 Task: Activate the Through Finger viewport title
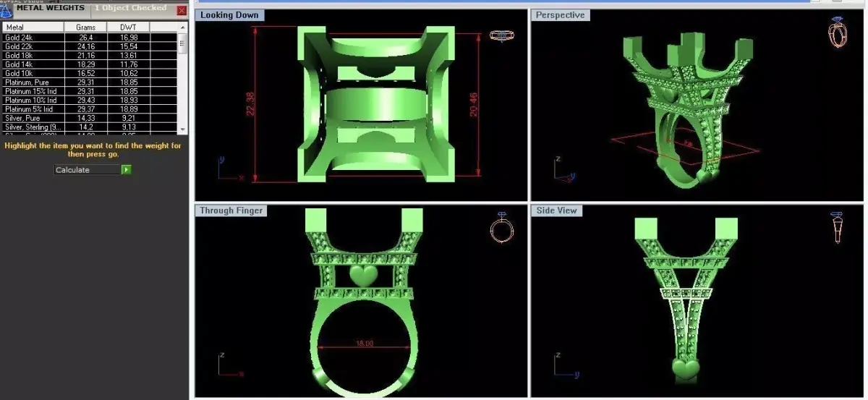(231, 210)
